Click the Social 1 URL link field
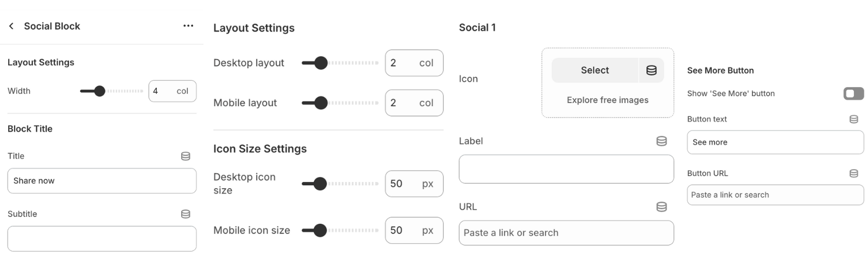Image resolution: width=868 pixels, height=271 pixels. pos(566,233)
